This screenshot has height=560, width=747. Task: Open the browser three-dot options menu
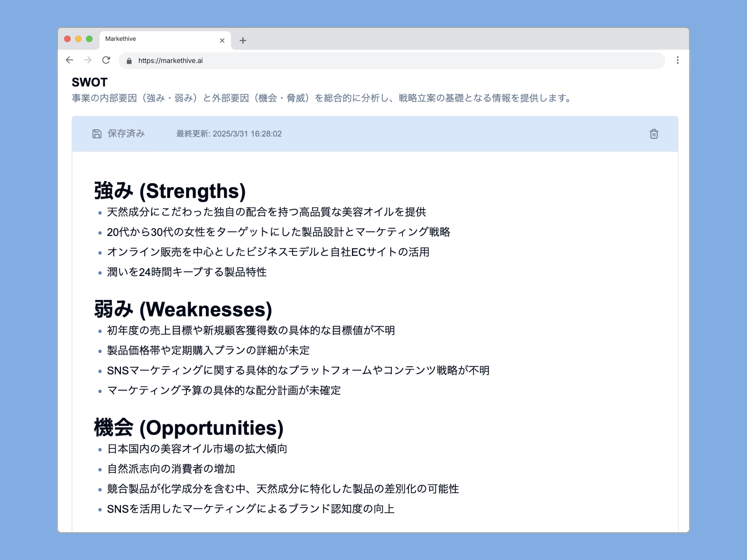point(677,60)
